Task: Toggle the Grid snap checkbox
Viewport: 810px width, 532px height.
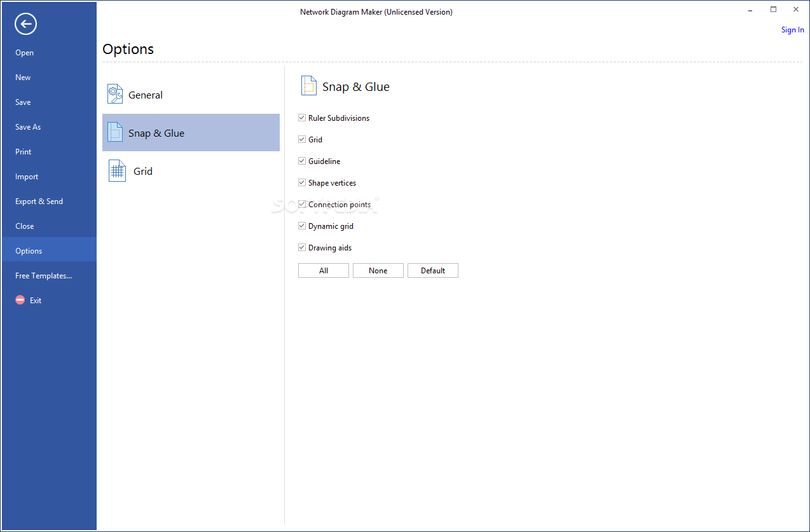Action: [302, 139]
